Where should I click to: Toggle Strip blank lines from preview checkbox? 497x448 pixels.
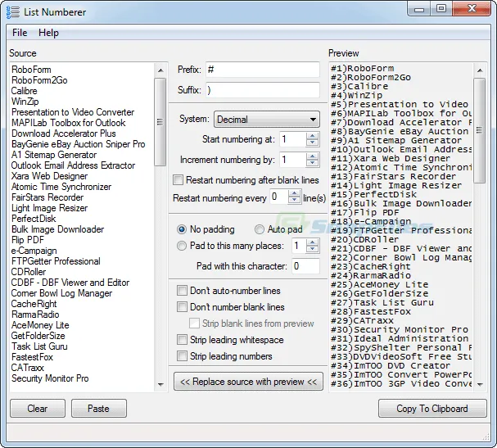(194, 324)
